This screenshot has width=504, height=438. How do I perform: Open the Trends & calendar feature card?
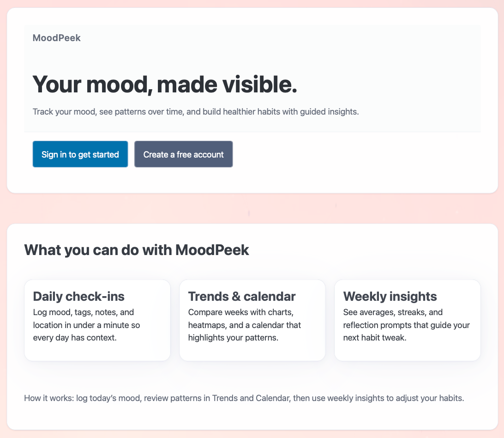tap(252, 320)
